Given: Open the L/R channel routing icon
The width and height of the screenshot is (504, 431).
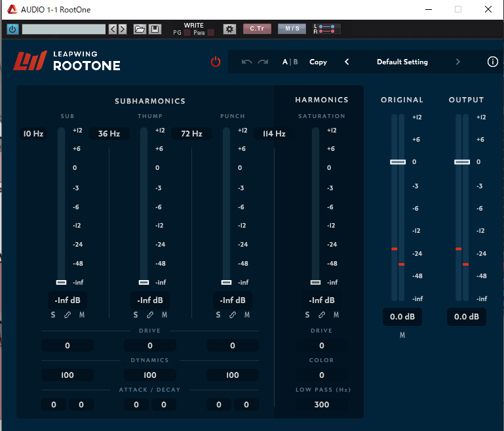Looking at the screenshot, I should point(327,29).
